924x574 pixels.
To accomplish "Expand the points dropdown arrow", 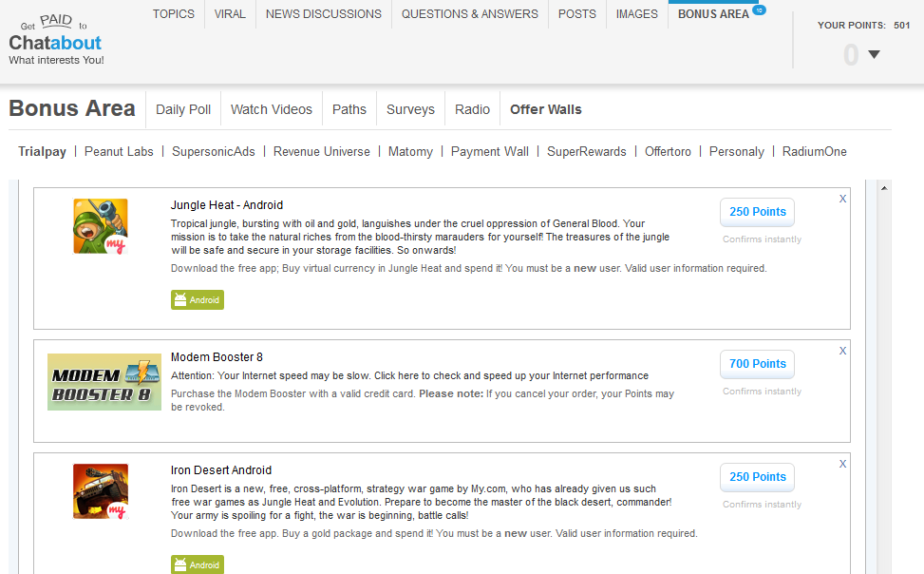I will (x=874, y=54).
